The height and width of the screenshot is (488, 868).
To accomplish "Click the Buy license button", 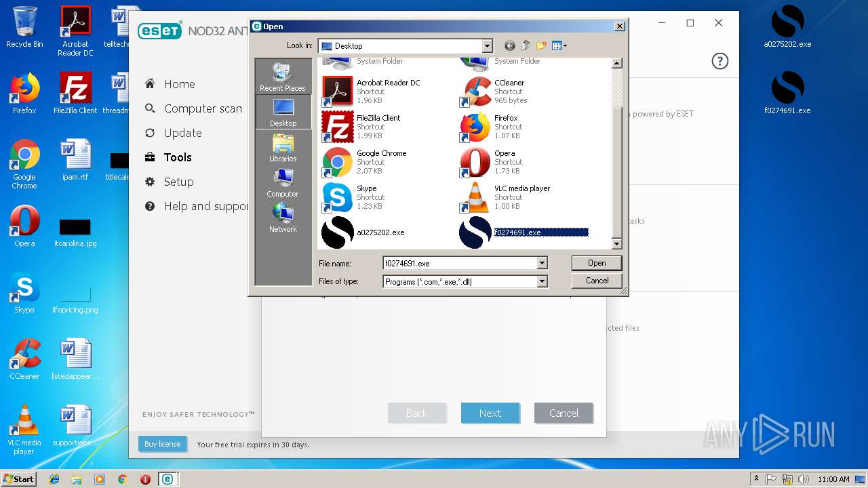I will click(x=163, y=444).
